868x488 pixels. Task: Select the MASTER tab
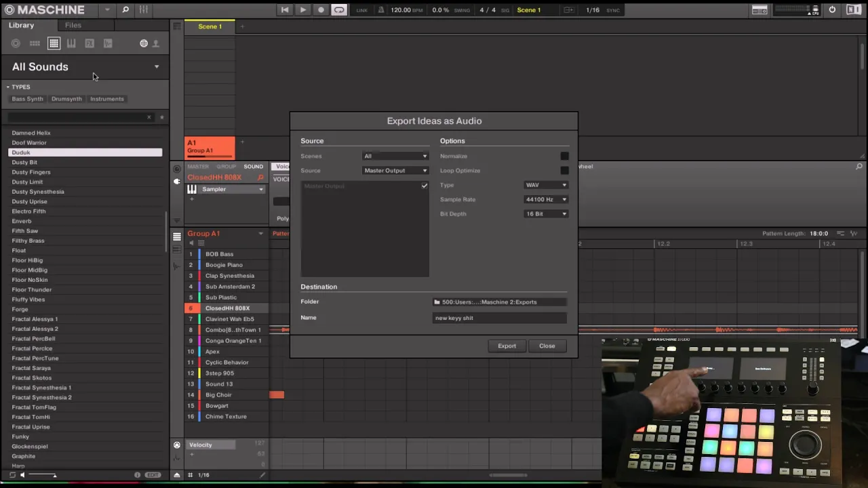198,167
